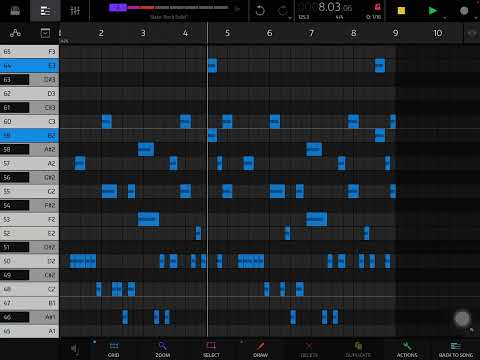Open the automation curve icon
Viewport: 480px width, 360px height.
pos(15,33)
